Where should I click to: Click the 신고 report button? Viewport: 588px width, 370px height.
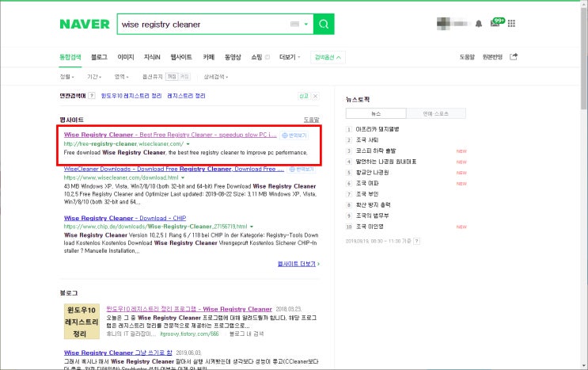(303, 96)
